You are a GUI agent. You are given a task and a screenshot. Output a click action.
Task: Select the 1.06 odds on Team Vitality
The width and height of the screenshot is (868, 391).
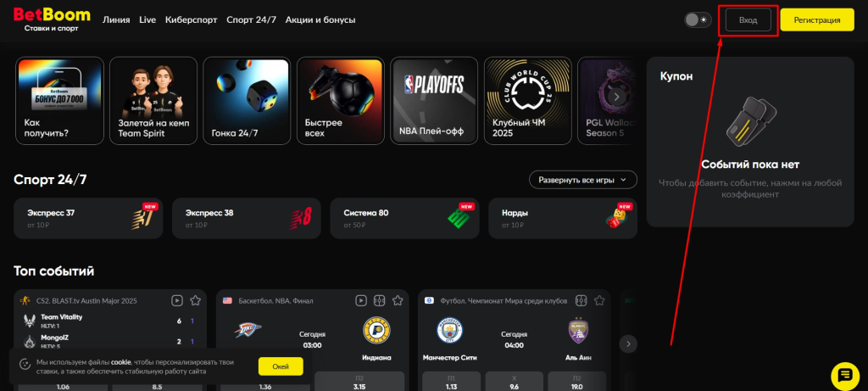tap(63, 387)
